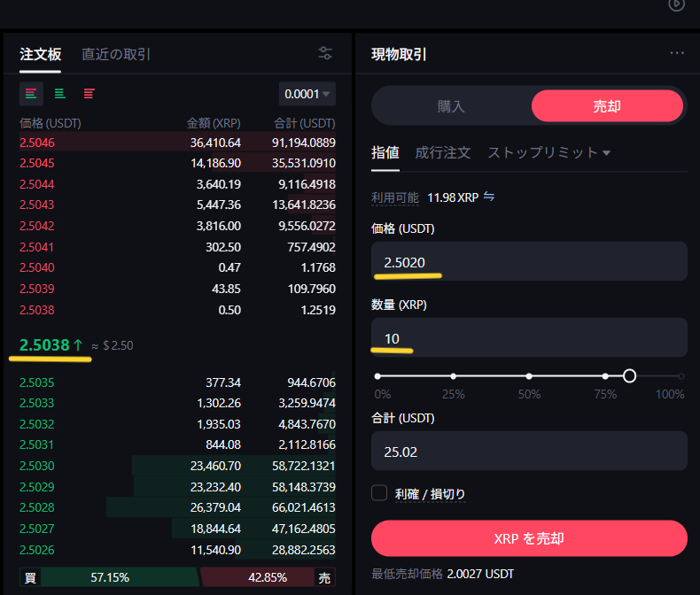Set amount slider to 50% mark
This screenshot has width=700, height=595.
tap(529, 376)
